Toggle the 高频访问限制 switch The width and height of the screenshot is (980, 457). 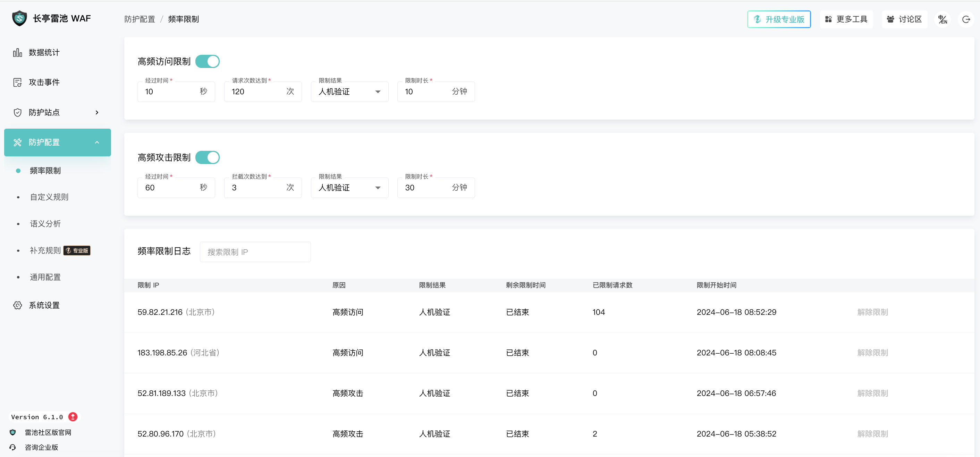coord(207,61)
